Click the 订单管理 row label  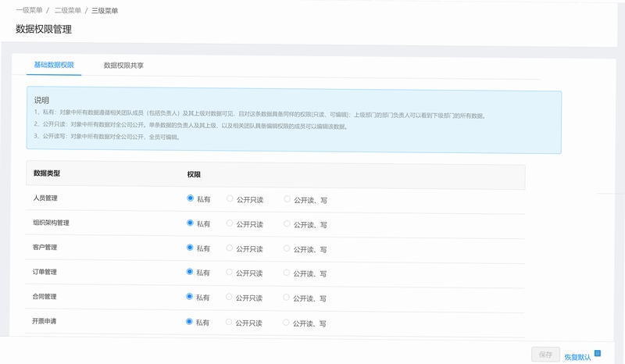45,272
